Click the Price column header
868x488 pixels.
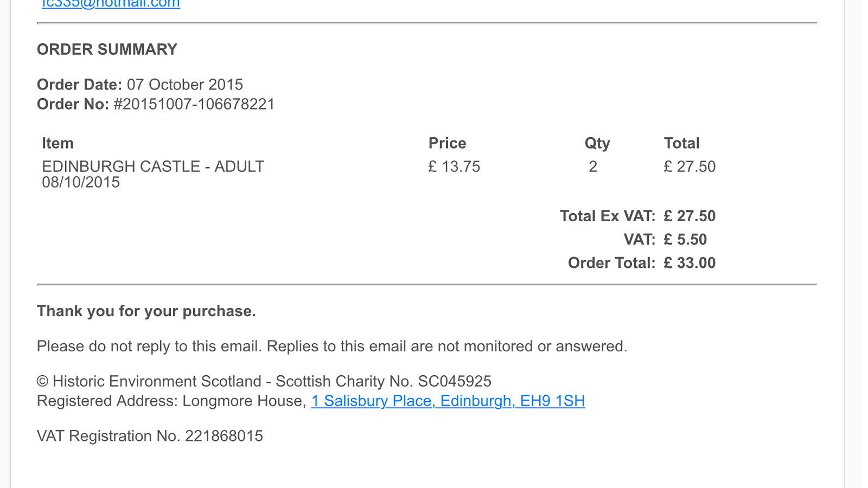click(447, 143)
